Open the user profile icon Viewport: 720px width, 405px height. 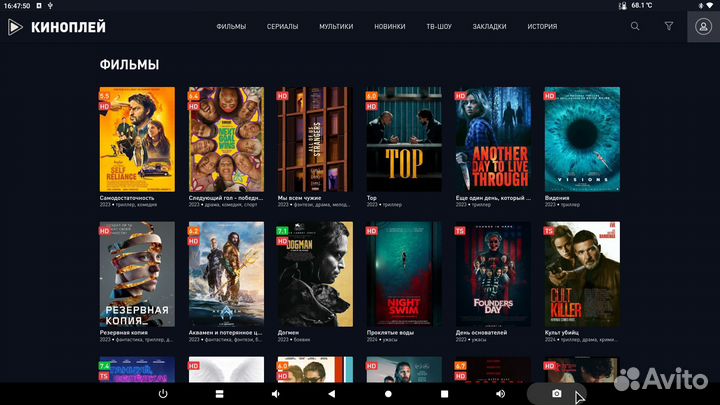click(x=702, y=26)
